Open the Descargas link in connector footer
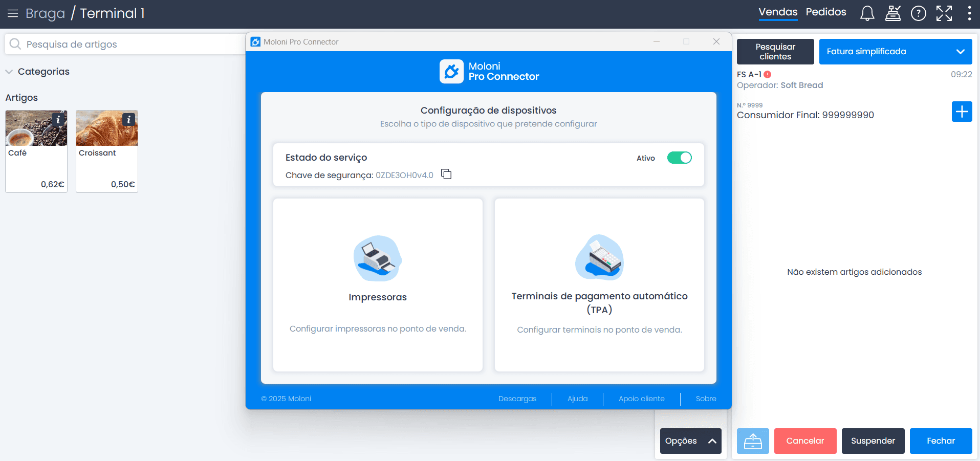This screenshot has width=980, height=461. pos(517,399)
